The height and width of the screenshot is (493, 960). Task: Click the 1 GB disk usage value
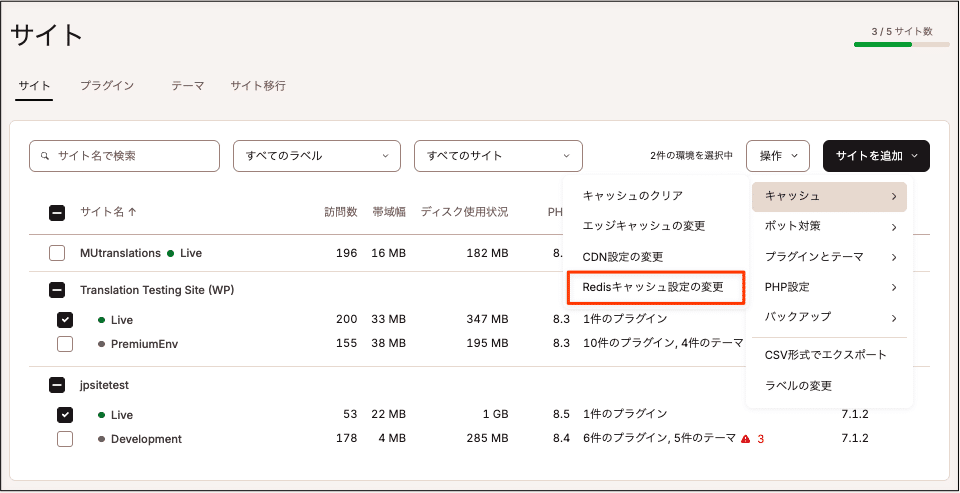pyautogui.click(x=496, y=415)
